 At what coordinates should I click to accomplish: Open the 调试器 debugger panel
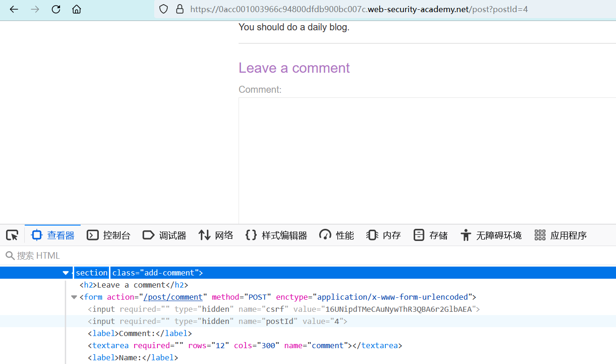(164, 235)
